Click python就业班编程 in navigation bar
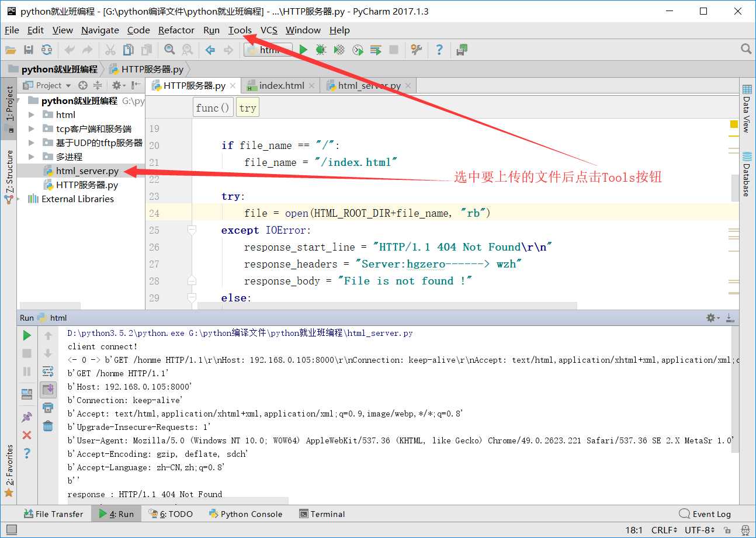This screenshot has width=756, height=538. pos(59,69)
